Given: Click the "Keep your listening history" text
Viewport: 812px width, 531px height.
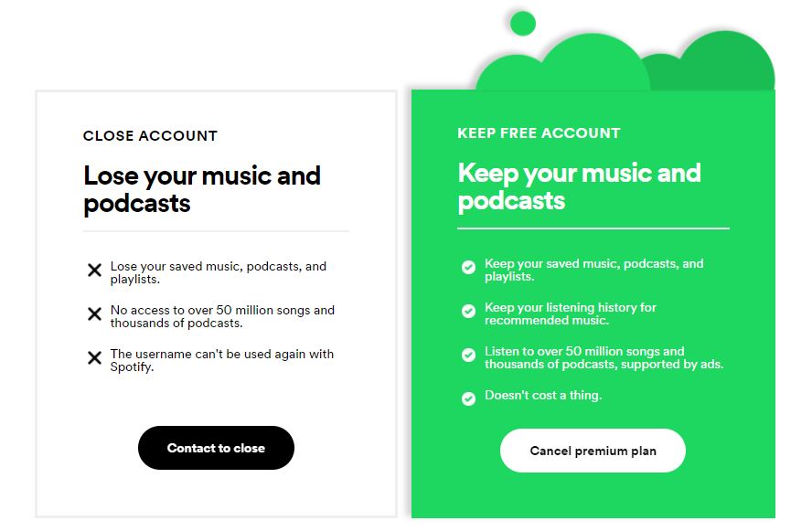Looking at the screenshot, I should click(x=570, y=313).
